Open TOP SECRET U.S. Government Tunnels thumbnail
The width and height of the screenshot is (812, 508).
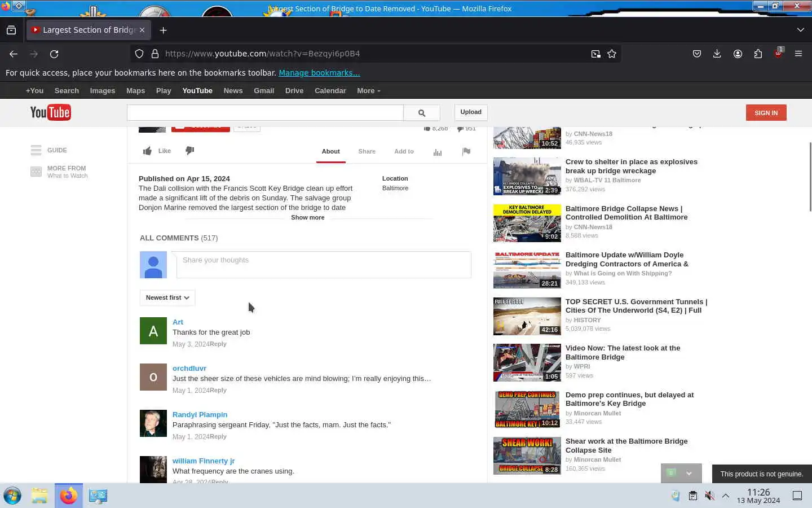click(x=527, y=316)
